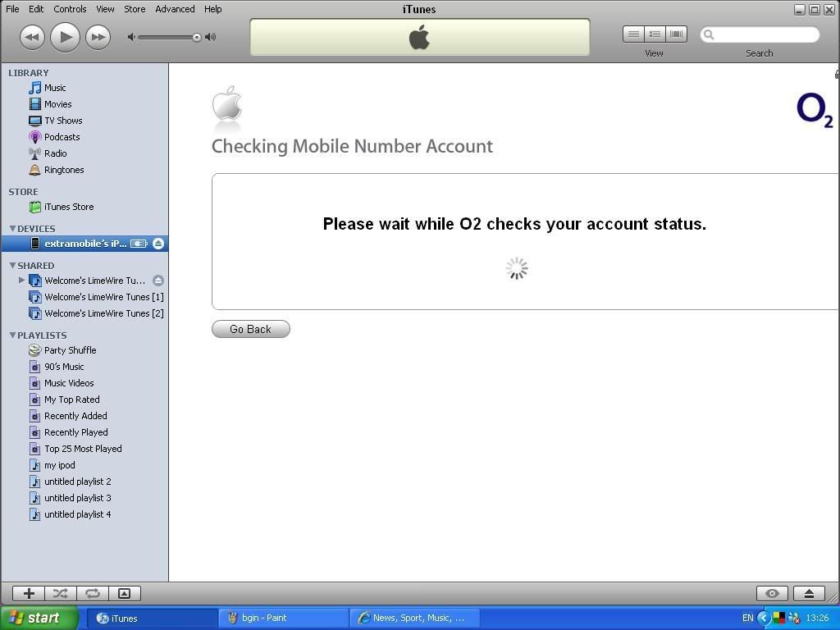Toggle the artwork viewer button
840x630 pixels.
[125, 593]
